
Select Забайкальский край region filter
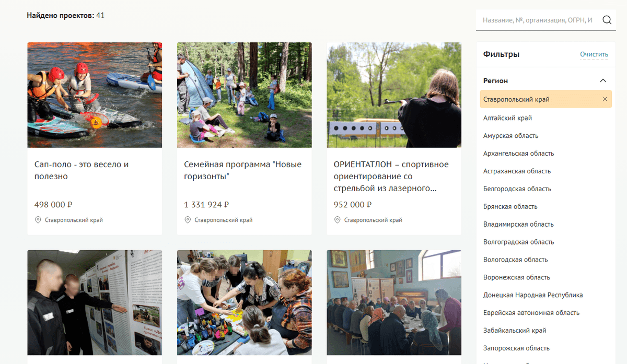click(515, 331)
